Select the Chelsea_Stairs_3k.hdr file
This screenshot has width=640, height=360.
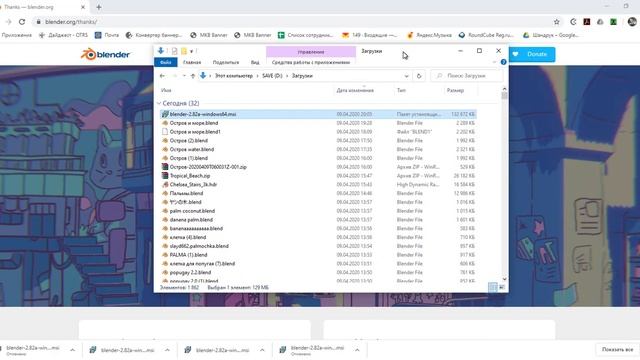pyautogui.click(x=318, y=184)
